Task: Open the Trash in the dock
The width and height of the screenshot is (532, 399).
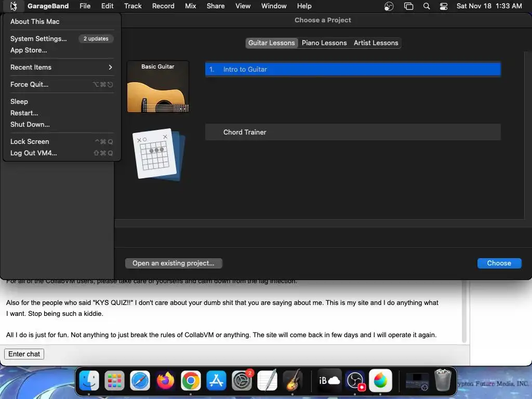Action: point(443,380)
